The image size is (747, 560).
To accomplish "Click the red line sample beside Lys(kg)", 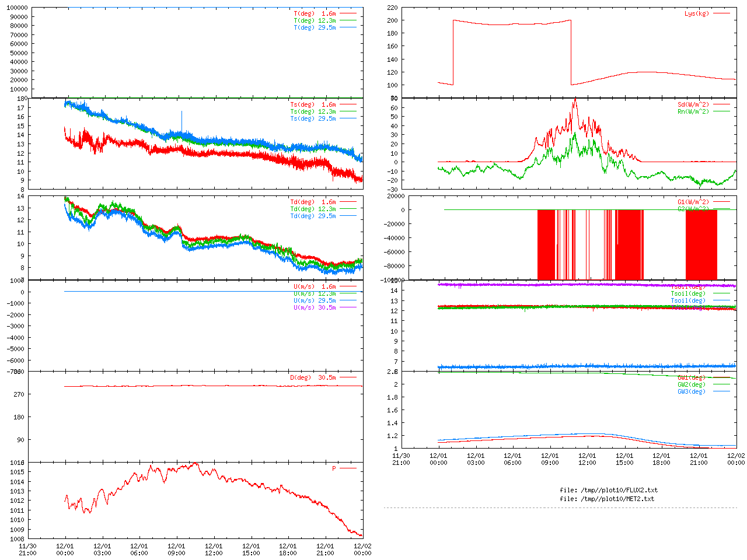I will (721, 13).
